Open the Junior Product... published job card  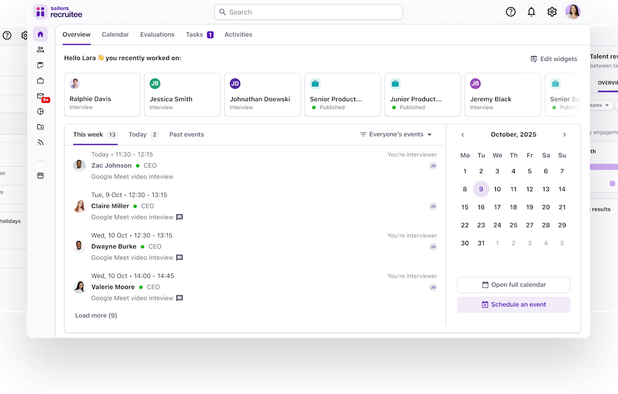pyautogui.click(x=423, y=95)
